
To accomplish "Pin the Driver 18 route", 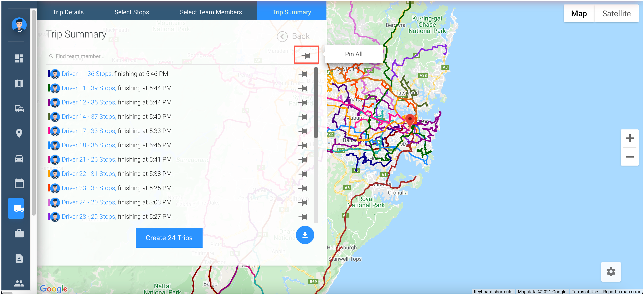I will pyautogui.click(x=303, y=145).
